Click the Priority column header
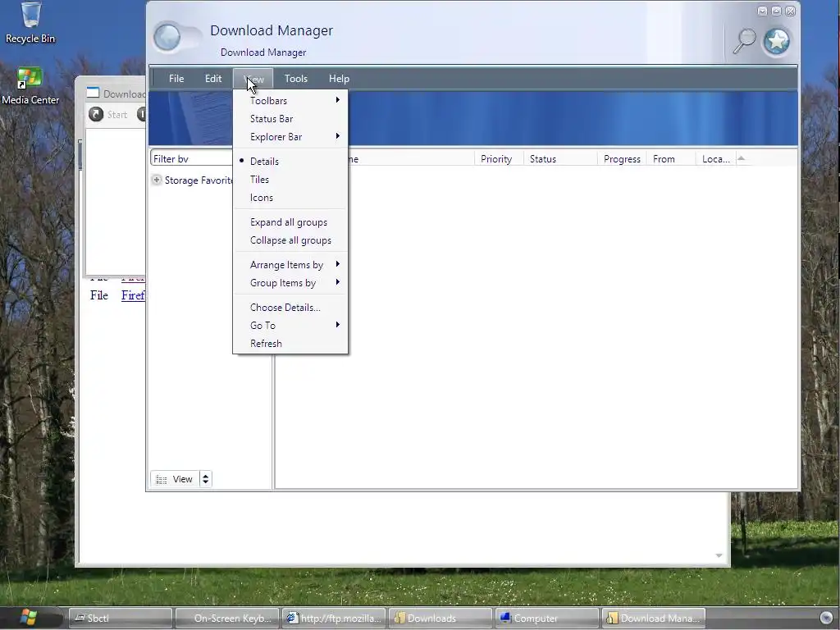Image resolution: width=840 pixels, height=630 pixels. (499, 159)
